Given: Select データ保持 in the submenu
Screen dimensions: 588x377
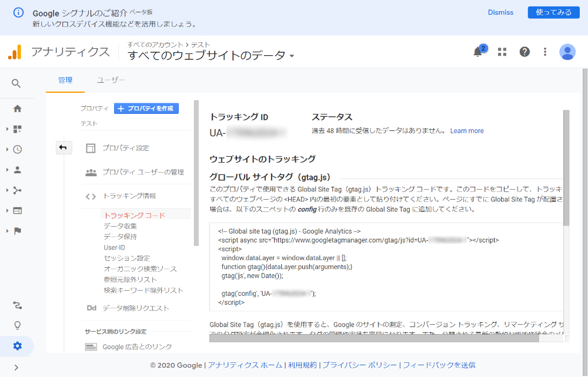Looking at the screenshot, I should click(120, 237).
